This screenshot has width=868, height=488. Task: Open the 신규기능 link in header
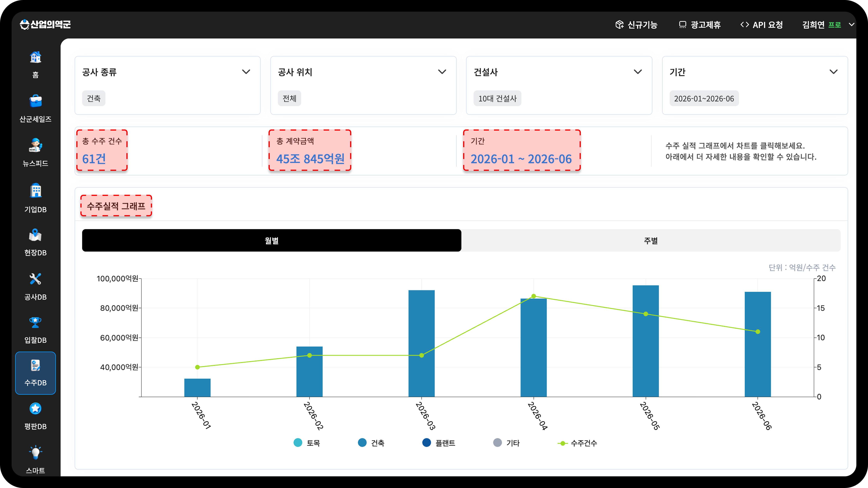[x=636, y=25]
